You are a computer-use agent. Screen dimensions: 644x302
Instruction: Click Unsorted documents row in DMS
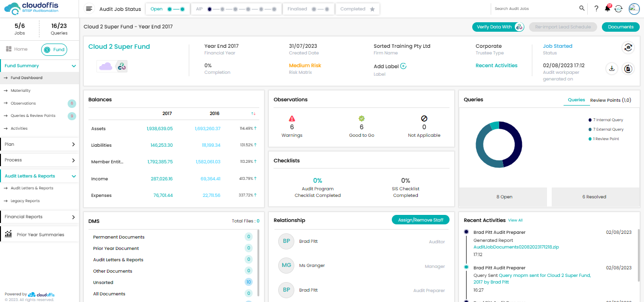click(173, 283)
